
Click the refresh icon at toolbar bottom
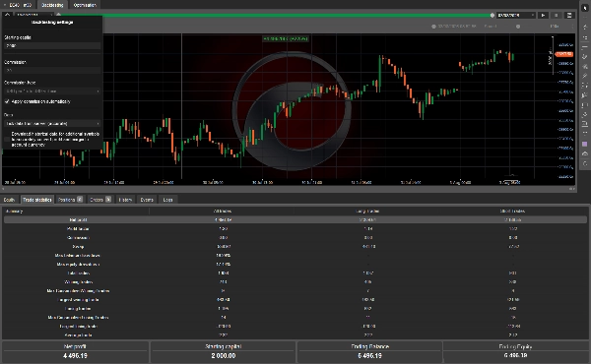(x=585, y=163)
